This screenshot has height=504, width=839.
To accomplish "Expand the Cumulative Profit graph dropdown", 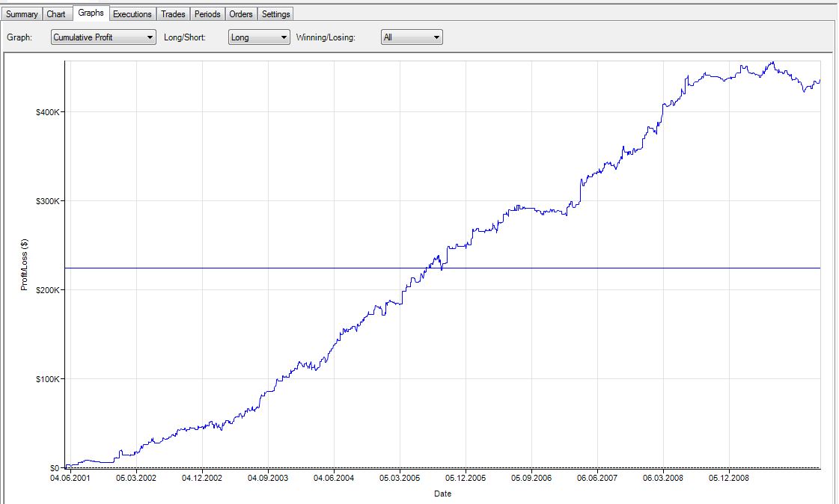I will point(103,37).
